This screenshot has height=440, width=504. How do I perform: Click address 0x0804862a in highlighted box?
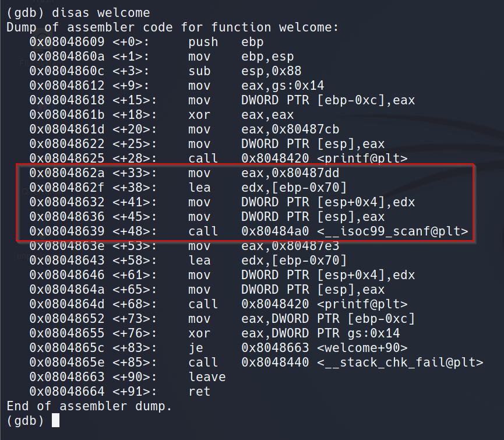pos(66,173)
